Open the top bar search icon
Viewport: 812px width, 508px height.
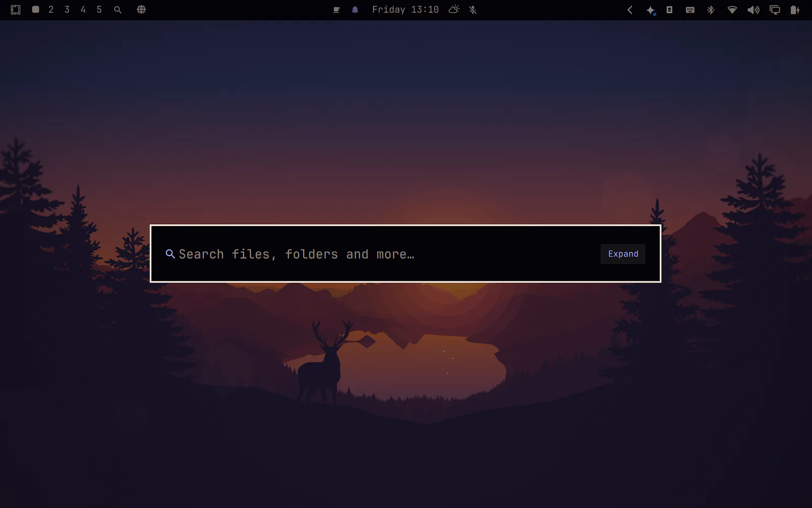(x=118, y=10)
